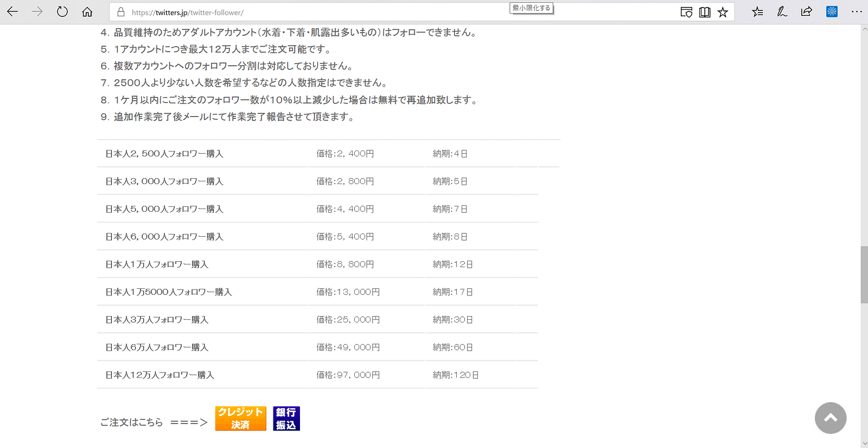Click the vertical scrollbar thumb
Image resolution: width=868 pixels, height=448 pixels.
tap(864, 275)
